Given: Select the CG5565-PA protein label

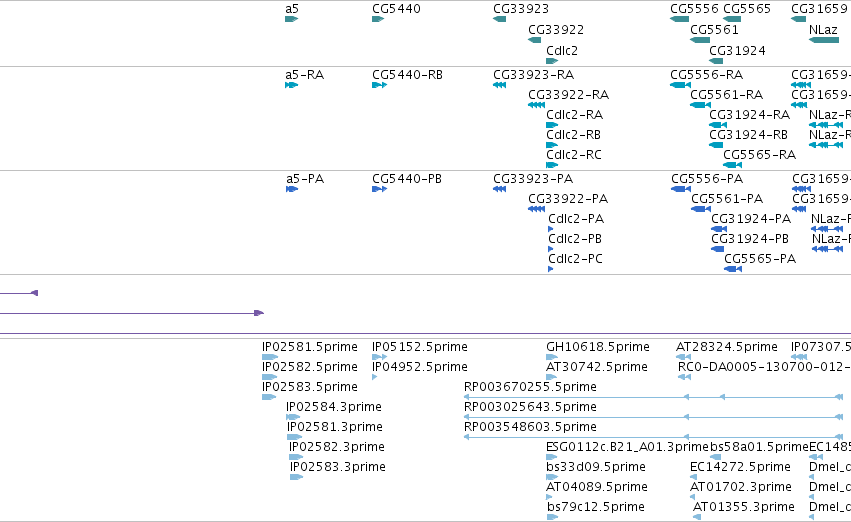Looking at the screenshot, I should tap(760, 259).
